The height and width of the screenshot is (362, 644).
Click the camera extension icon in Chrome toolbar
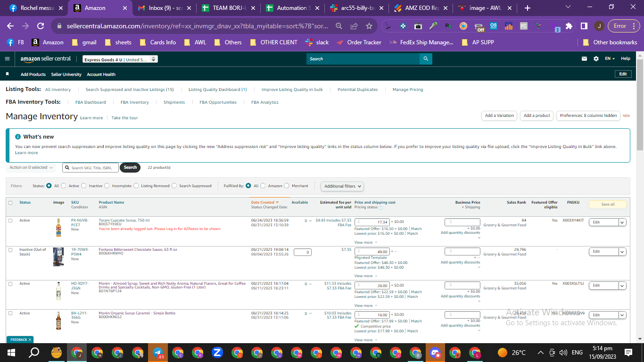pyautogui.click(x=418, y=26)
